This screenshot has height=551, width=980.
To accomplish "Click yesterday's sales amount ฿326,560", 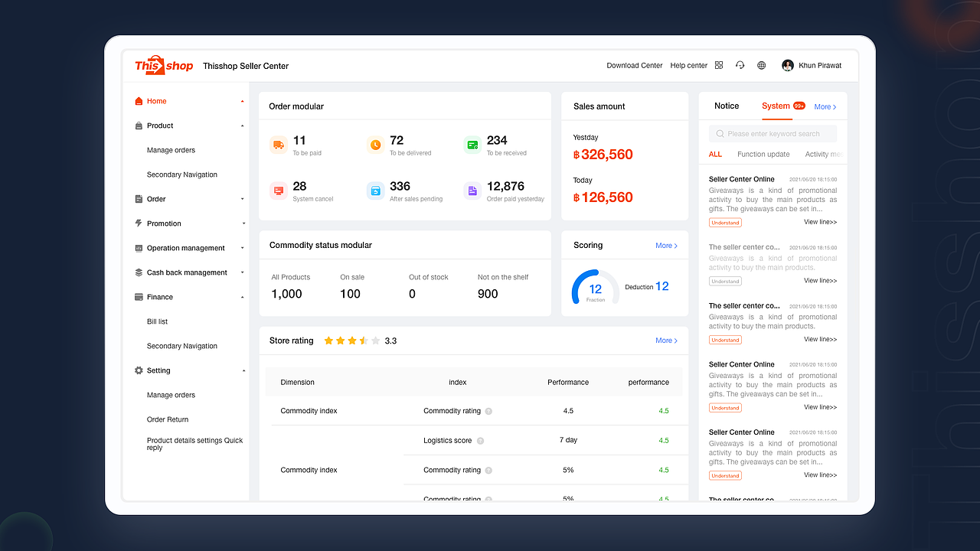I will 603,155.
